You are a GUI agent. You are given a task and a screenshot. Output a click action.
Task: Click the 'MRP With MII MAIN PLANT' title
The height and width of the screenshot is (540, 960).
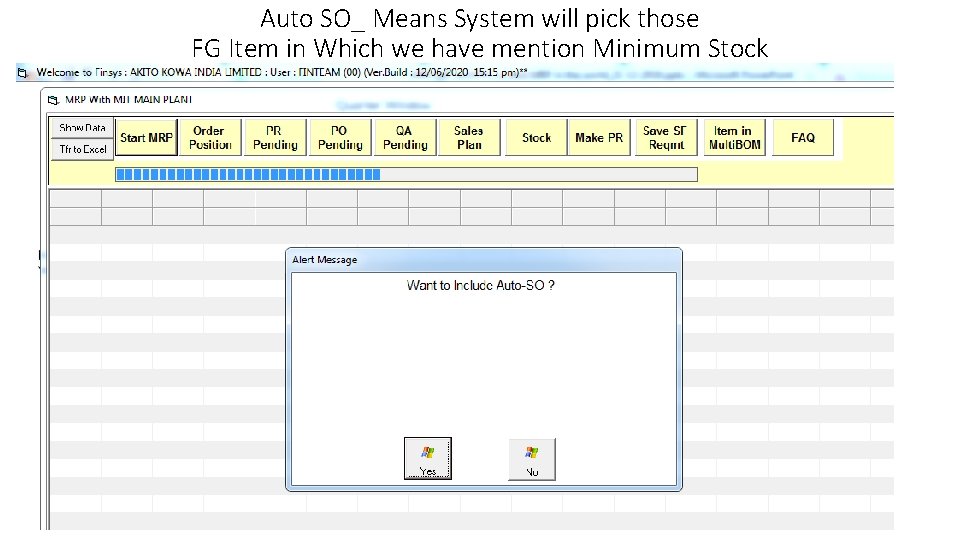(x=129, y=99)
